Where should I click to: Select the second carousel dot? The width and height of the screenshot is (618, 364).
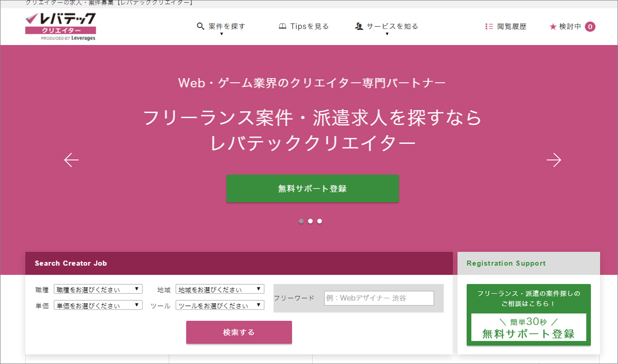310,221
